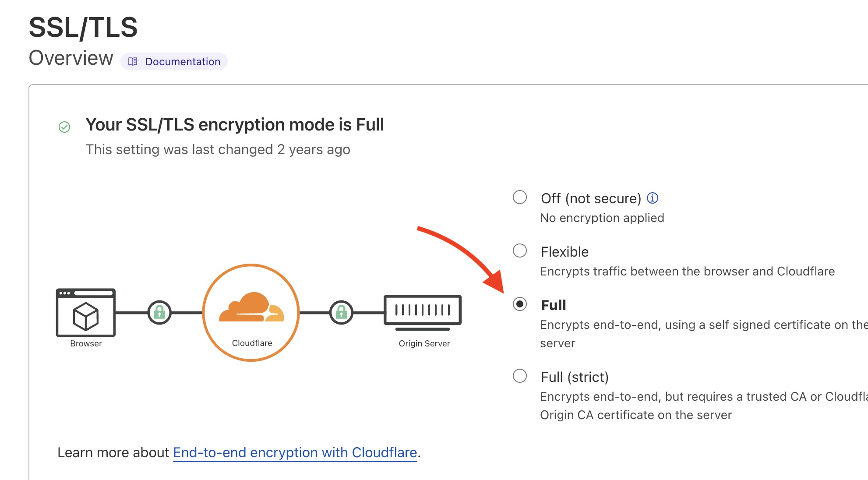Click the bold Full option label
This screenshot has width=868, height=480.
554,305
